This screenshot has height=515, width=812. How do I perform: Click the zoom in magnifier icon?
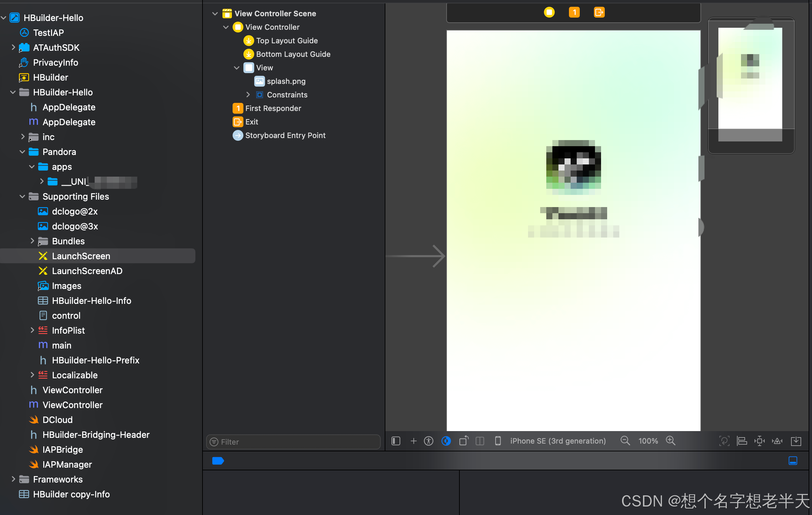[x=670, y=441]
